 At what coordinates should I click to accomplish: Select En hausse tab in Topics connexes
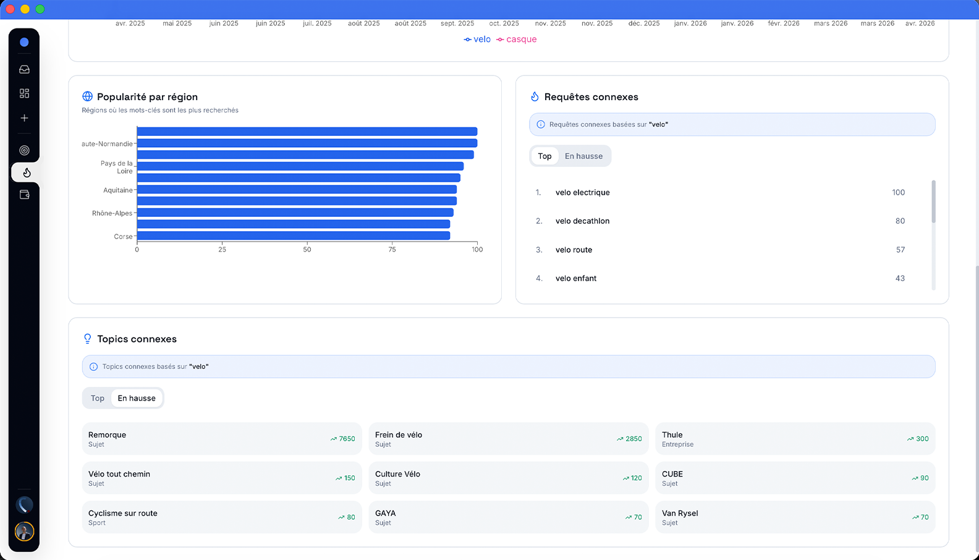(x=137, y=399)
